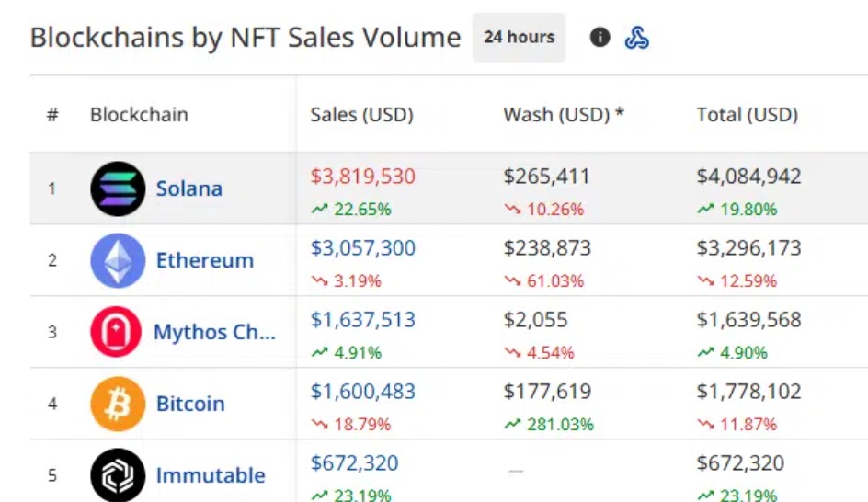Open the Bitcoin blockchain link
868x502 pixels.
click(190, 404)
